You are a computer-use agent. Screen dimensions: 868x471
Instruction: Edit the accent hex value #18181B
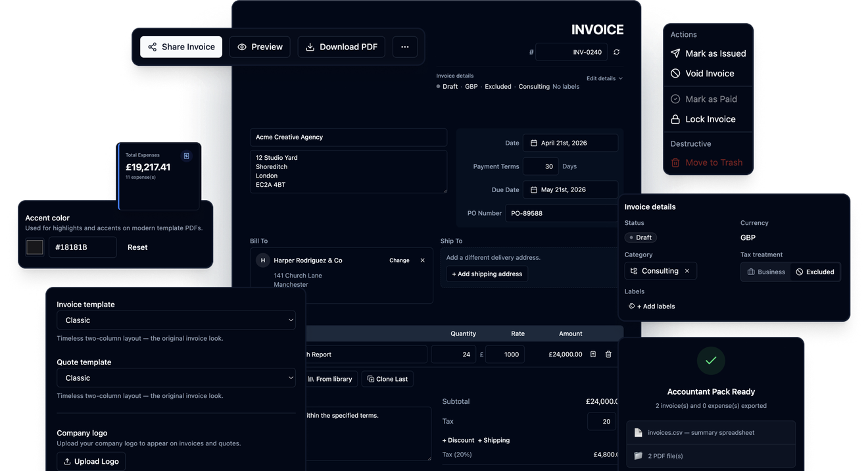83,247
